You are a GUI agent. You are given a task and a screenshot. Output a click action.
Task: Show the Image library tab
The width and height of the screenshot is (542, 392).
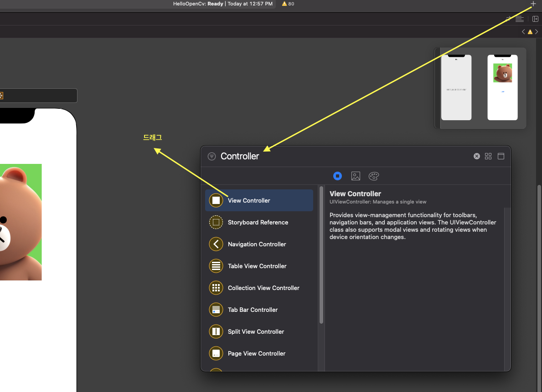pyautogui.click(x=356, y=176)
